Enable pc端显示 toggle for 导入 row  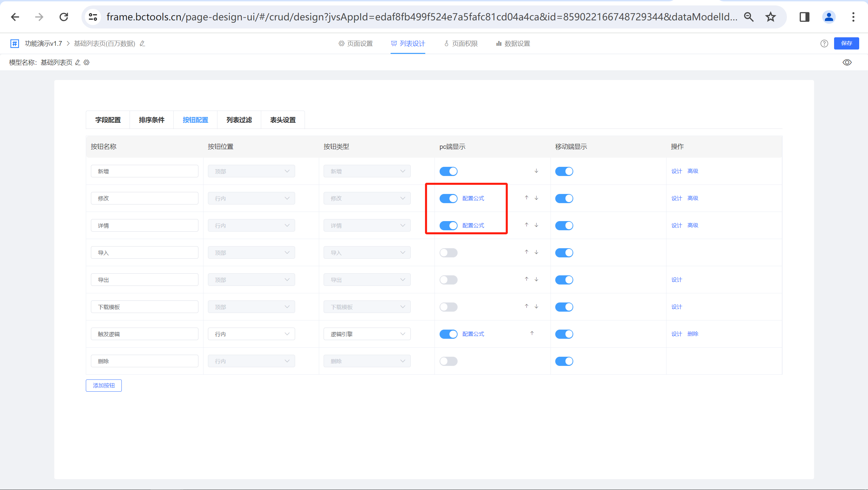[448, 253]
